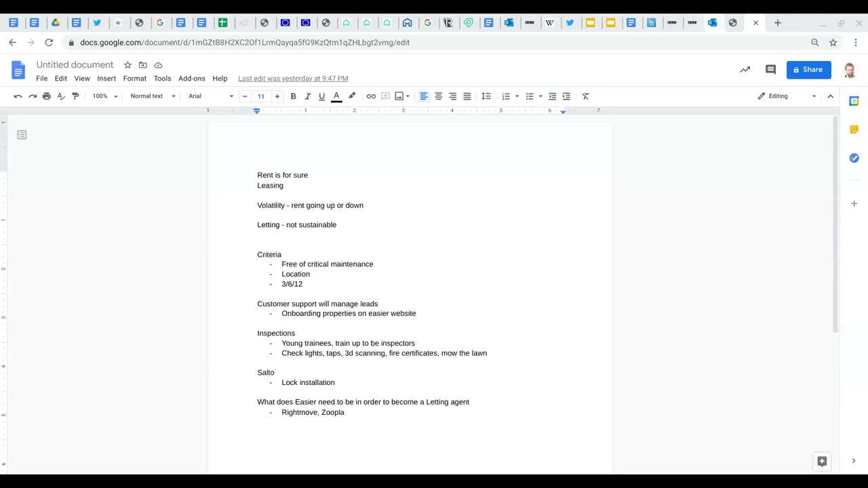Viewport: 868px width, 488px height.
Task: Open the zoom 100% dropdown
Action: 104,96
